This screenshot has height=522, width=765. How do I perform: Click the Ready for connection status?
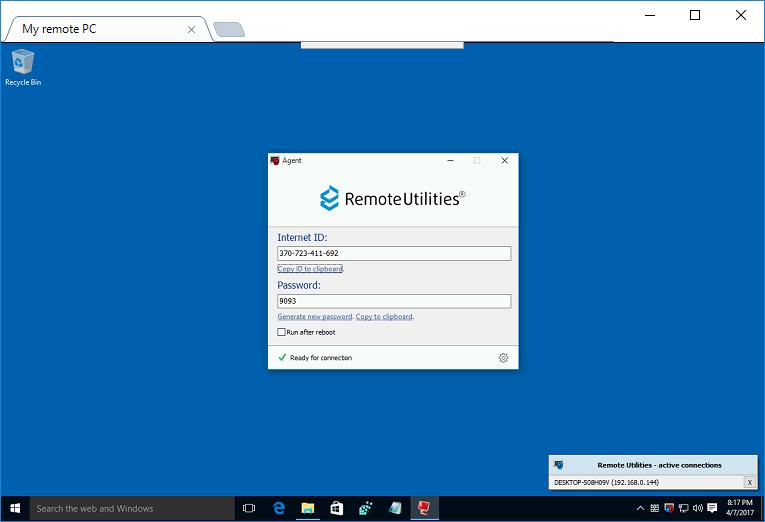(x=321, y=358)
